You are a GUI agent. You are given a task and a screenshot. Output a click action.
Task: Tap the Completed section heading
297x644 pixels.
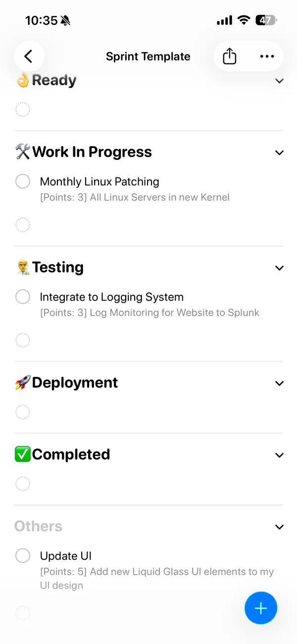pyautogui.click(x=72, y=454)
